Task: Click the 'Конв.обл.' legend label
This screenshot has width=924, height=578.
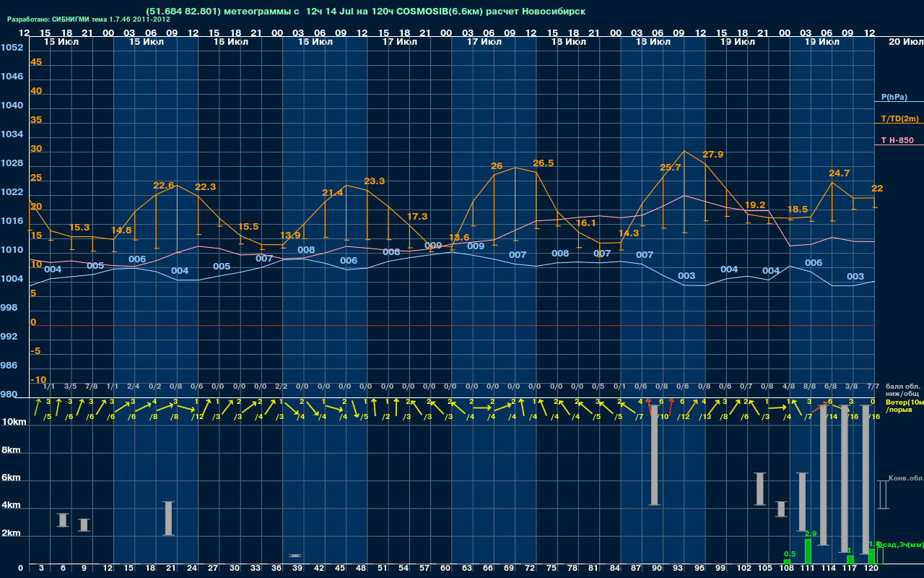Action: 906,478
